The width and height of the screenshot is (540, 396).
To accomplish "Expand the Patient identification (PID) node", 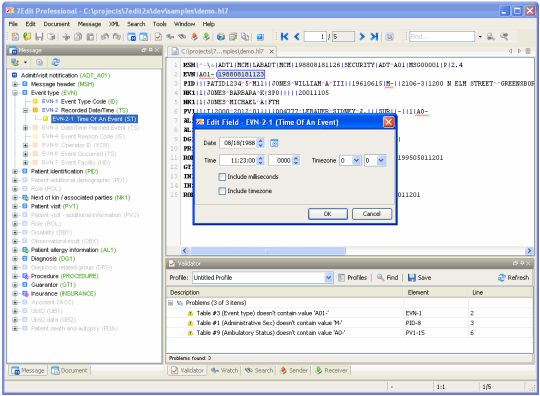I will tap(15, 171).
